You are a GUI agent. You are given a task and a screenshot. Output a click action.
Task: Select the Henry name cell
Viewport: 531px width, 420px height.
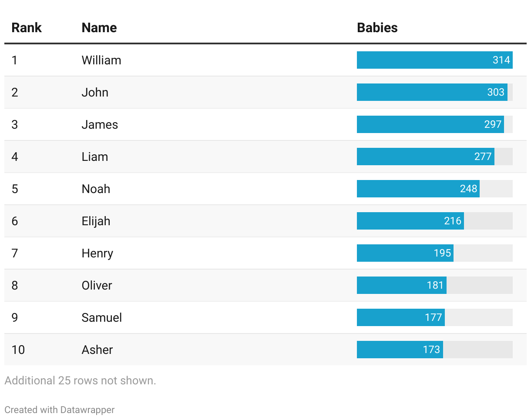pyautogui.click(x=97, y=253)
